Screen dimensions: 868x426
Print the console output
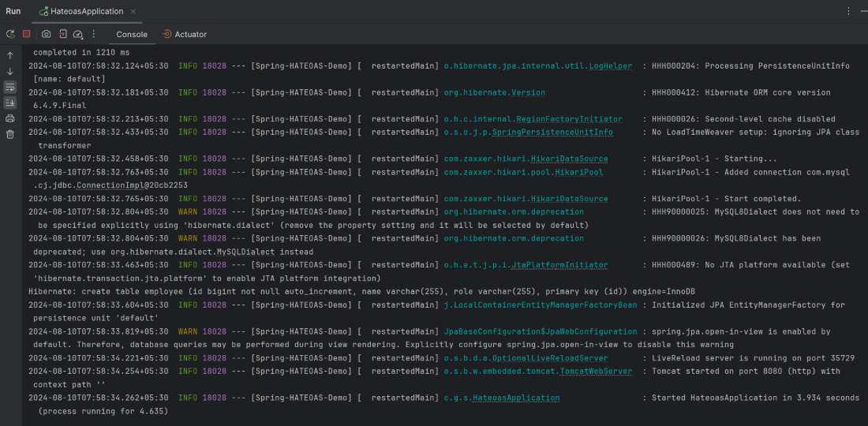pyautogui.click(x=10, y=118)
